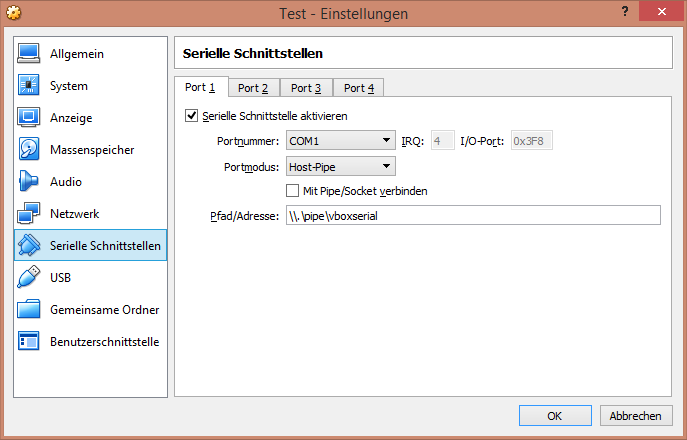Open the Audio speaker icon

coord(28,182)
